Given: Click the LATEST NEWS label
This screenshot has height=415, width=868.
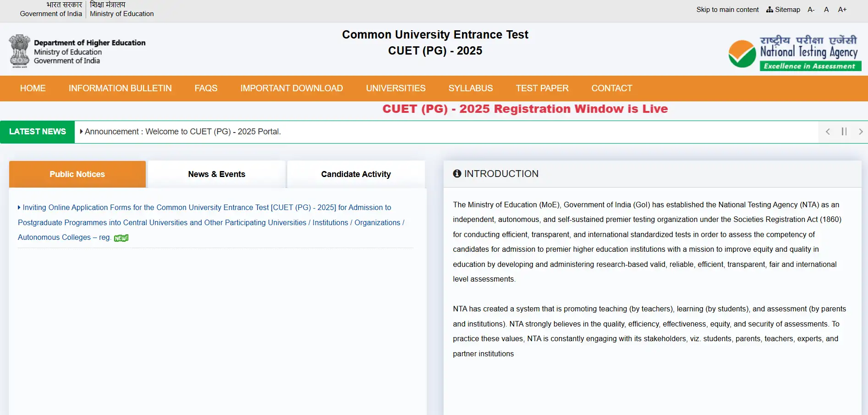Looking at the screenshot, I should pos(38,132).
